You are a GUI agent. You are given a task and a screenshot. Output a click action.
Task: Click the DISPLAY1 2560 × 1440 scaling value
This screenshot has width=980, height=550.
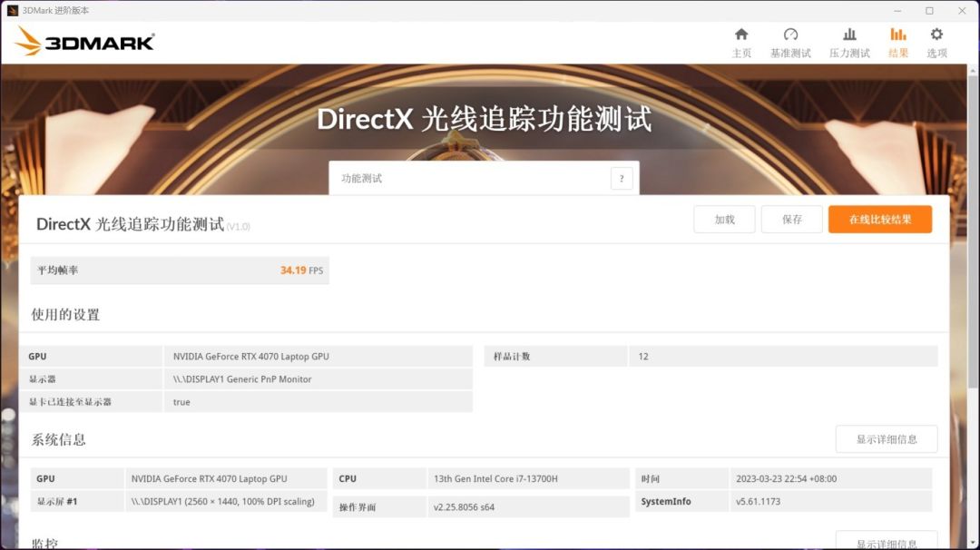[x=222, y=501]
